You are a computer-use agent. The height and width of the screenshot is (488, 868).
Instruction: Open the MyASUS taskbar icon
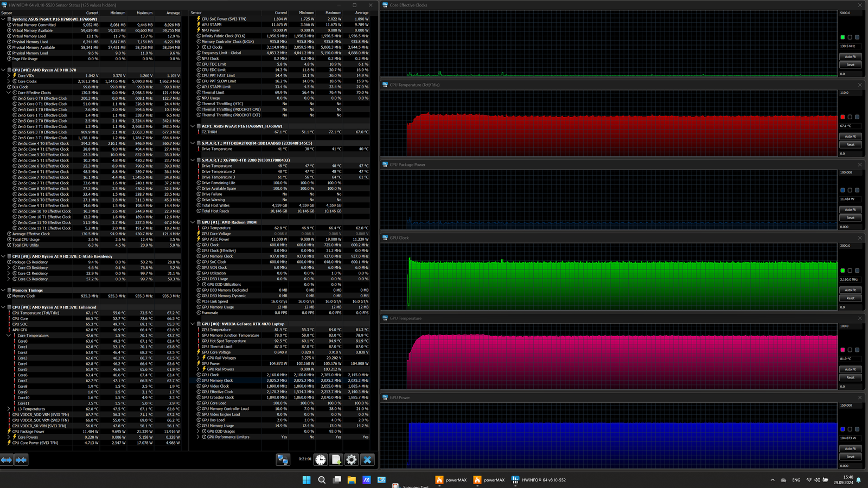(x=367, y=480)
